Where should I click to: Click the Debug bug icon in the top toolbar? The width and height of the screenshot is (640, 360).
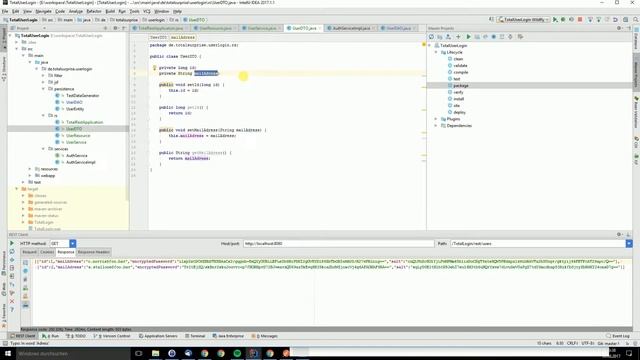(x=563, y=20)
